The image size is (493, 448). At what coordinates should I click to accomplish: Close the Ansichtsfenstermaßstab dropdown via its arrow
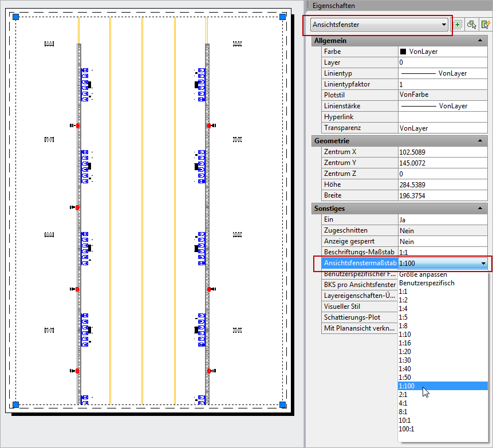tap(484, 263)
